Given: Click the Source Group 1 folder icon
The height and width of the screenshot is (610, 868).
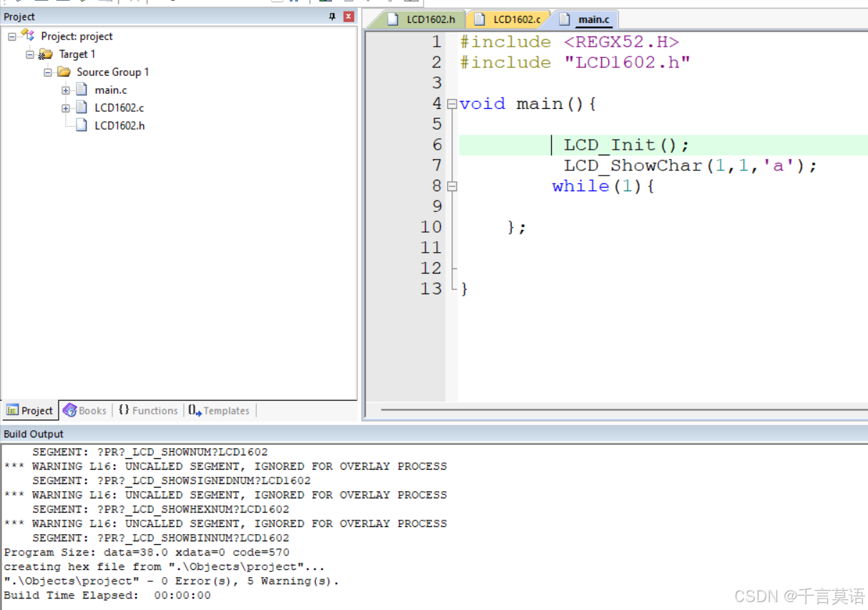Looking at the screenshot, I should click(63, 72).
